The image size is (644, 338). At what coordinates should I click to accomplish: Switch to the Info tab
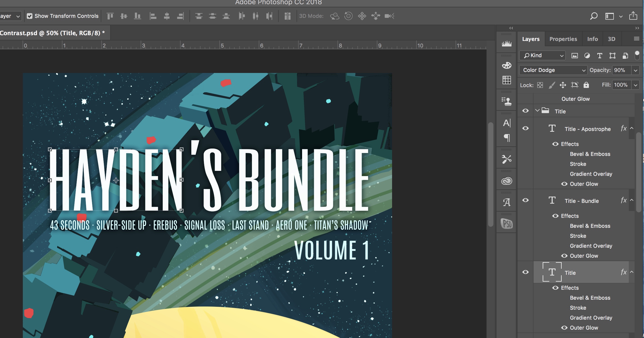[592, 39]
